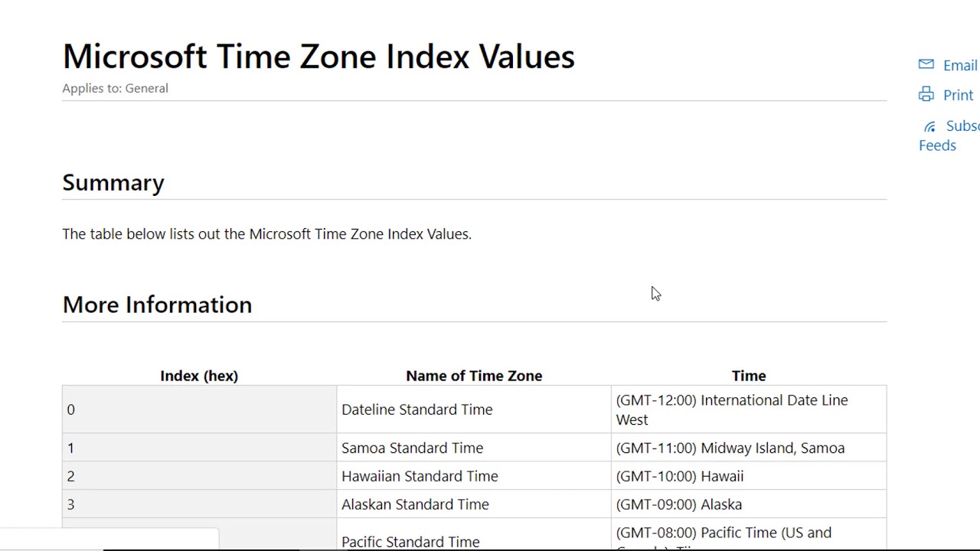This screenshot has height=551, width=980.
Task: Click index cell '1'
Action: coord(199,448)
